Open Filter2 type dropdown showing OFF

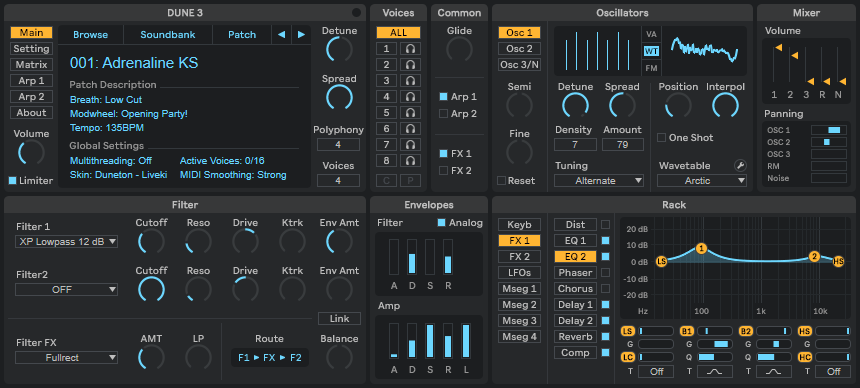(x=66, y=289)
